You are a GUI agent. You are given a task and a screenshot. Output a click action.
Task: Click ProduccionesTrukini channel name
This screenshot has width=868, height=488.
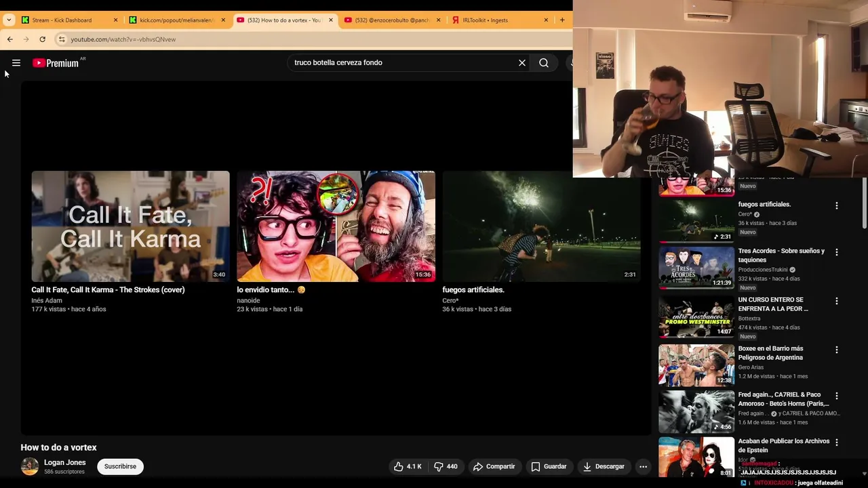763,270
